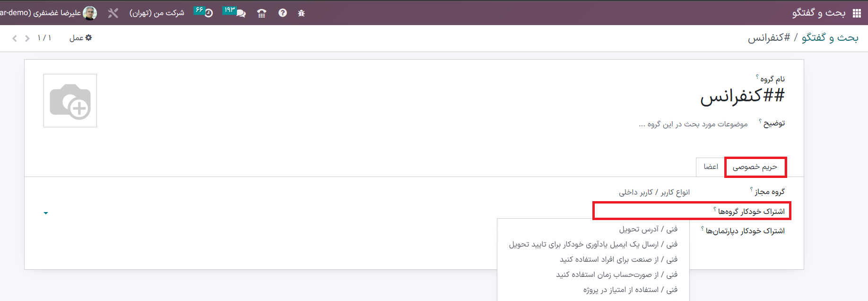
Task: Click the user avatar photo in navbar
Action: point(90,13)
